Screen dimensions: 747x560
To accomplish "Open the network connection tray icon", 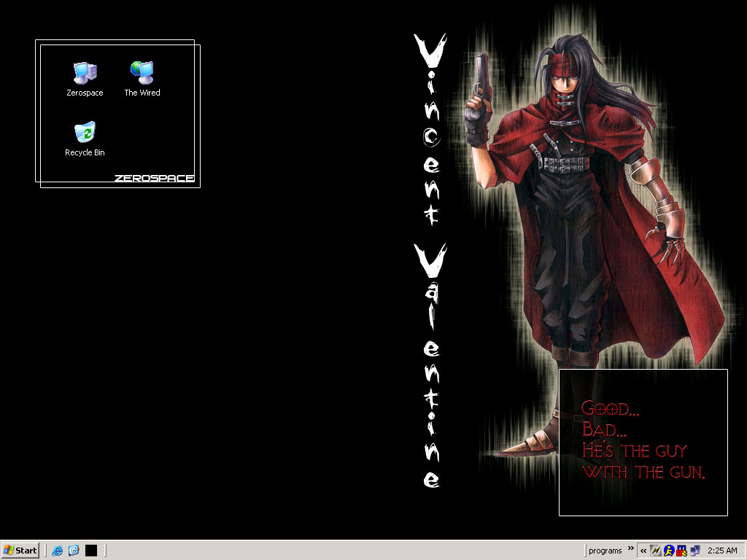I will [694, 551].
